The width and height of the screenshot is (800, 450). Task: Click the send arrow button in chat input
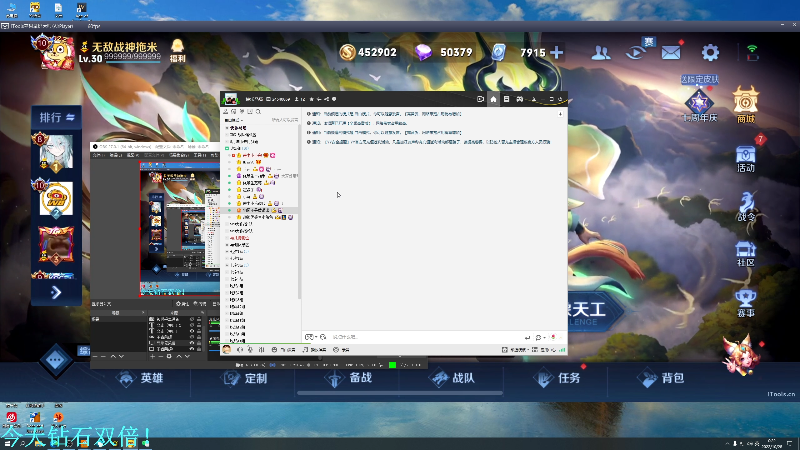(527, 337)
